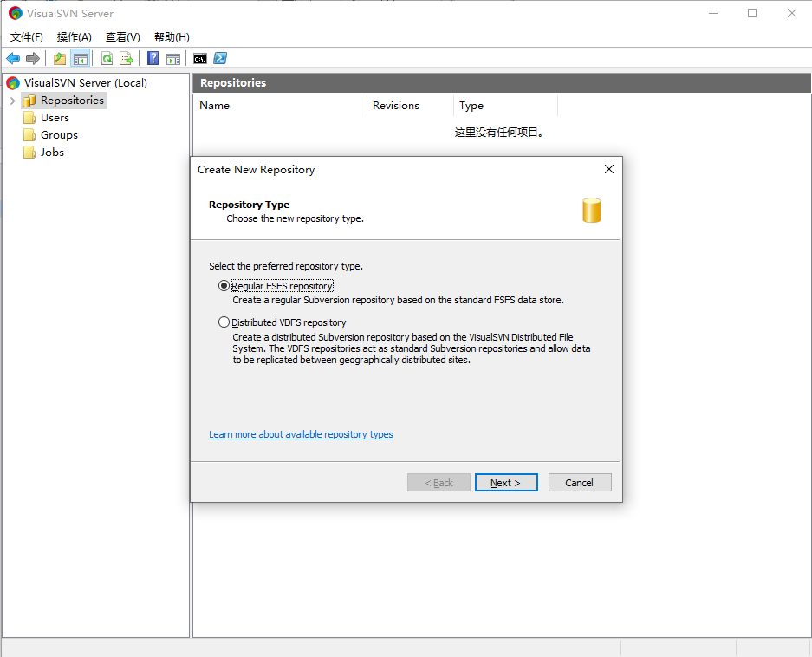Maximize the VisualSVN Server window
The height and width of the screenshot is (657, 812).
click(752, 14)
